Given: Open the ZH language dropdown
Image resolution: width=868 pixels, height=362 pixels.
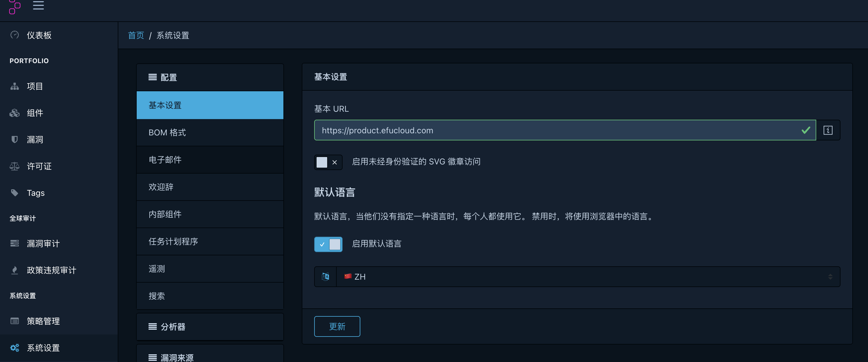Looking at the screenshot, I should pos(588,277).
